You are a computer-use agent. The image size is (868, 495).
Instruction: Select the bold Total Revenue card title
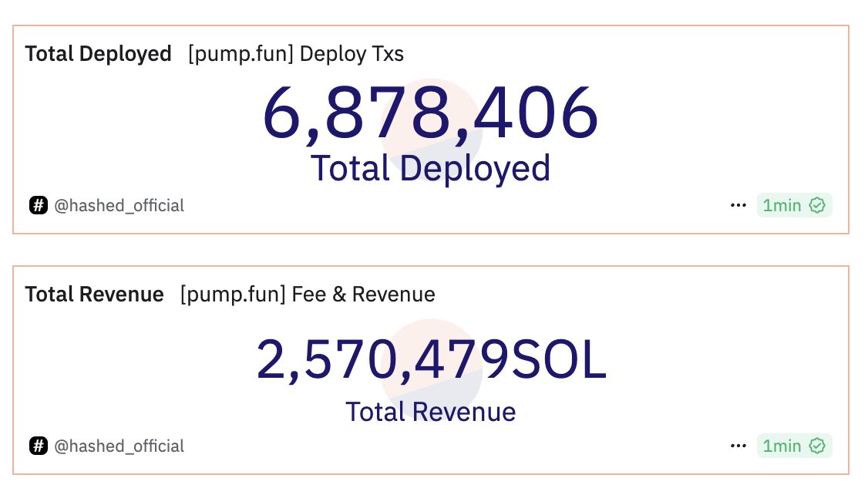tap(94, 295)
